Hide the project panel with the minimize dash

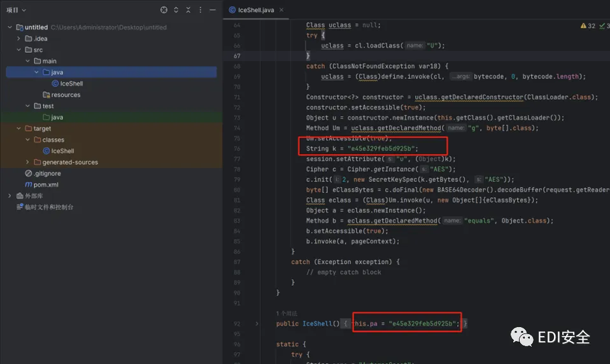click(213, 10)
